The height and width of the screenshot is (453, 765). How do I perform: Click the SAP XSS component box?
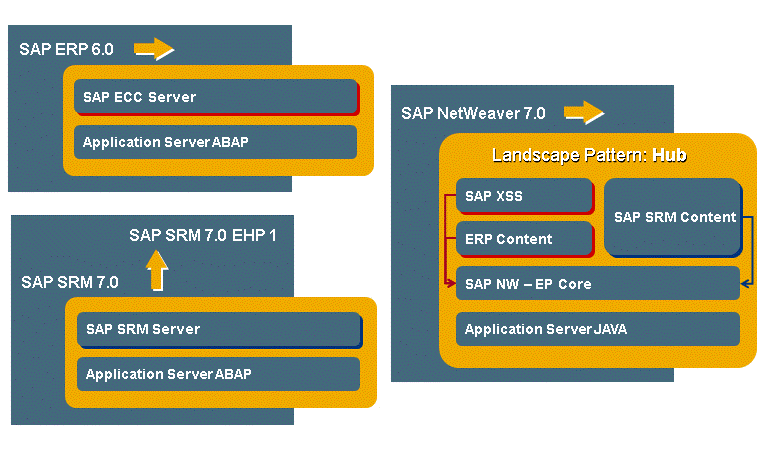coord(524,197)
